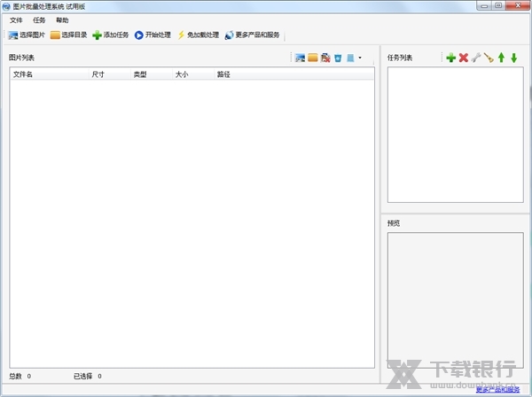Click the 预览 panel label
The width and height of the screenshot is (532, 397).
394,223
